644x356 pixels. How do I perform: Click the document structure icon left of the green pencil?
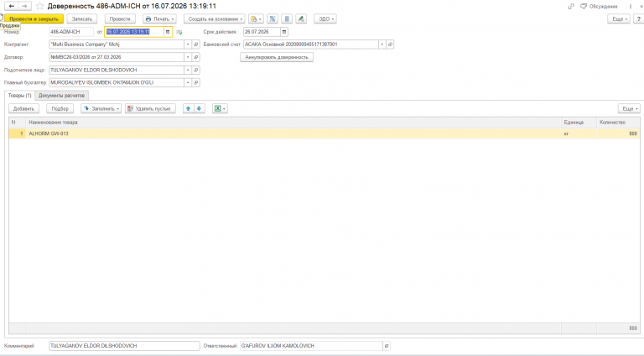[287, 19]
